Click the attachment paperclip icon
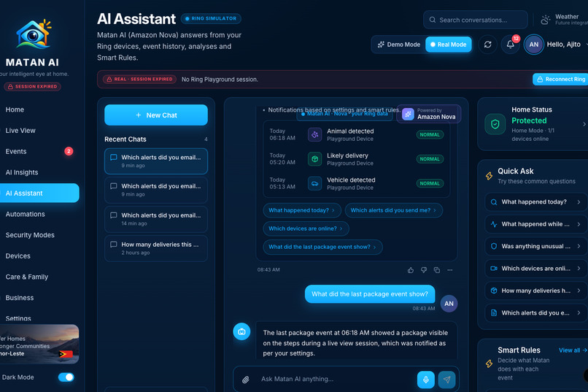This screenshot has width=588, height=392. pos(246,380)
